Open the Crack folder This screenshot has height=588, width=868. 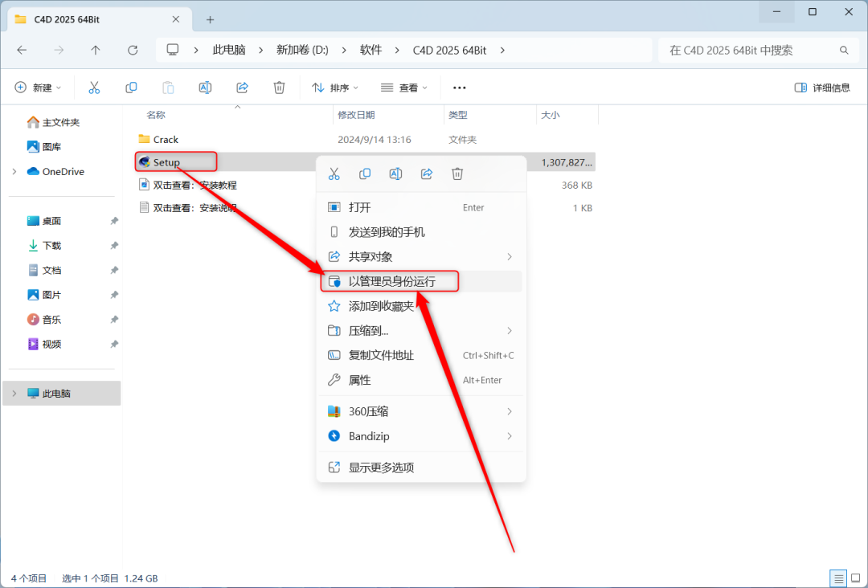click(x=166, y=140)
